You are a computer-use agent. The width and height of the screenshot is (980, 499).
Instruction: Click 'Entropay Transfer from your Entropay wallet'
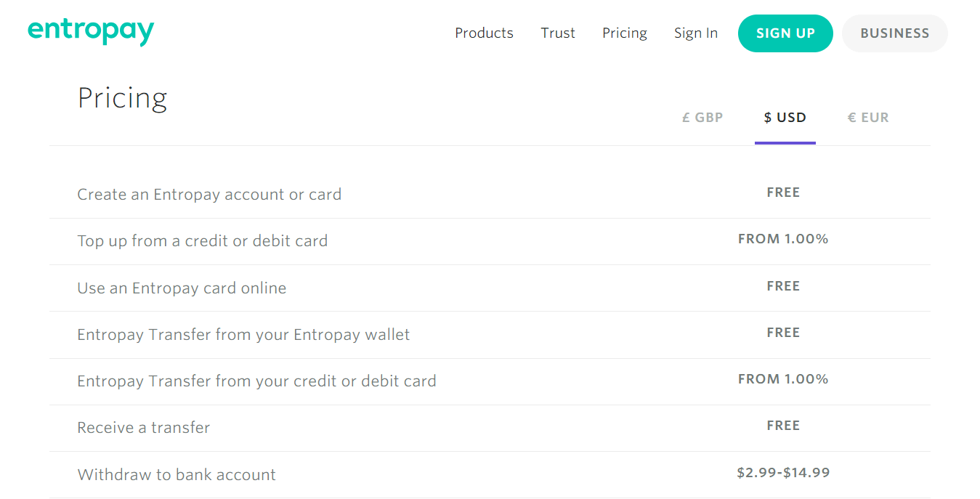pyautogui.click(x=243, y=335)
